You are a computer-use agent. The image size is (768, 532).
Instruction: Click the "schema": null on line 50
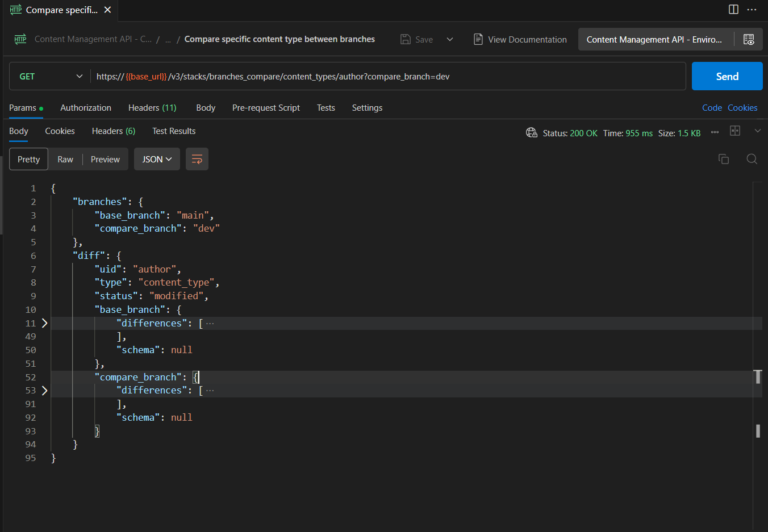154,350
